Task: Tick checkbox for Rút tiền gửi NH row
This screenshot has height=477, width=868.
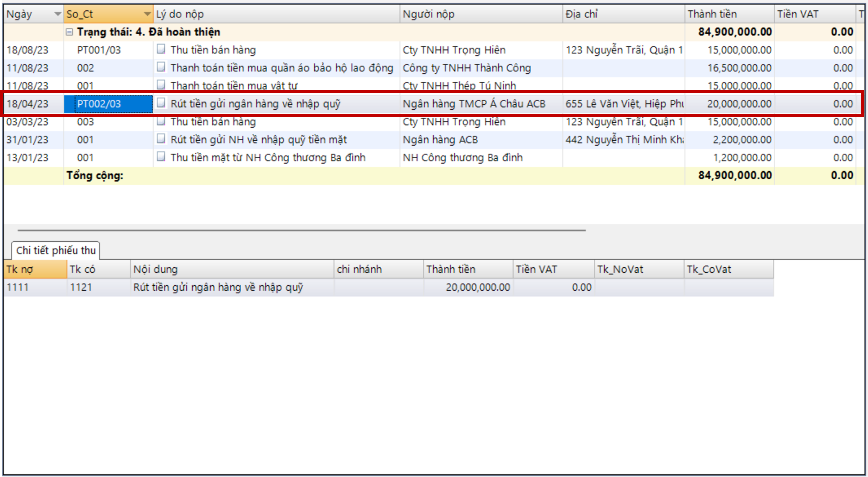Action: 161,139
